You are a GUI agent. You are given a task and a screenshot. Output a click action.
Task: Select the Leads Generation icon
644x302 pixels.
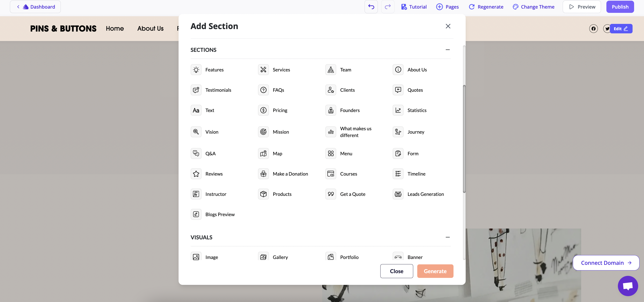tap(398, 194)
